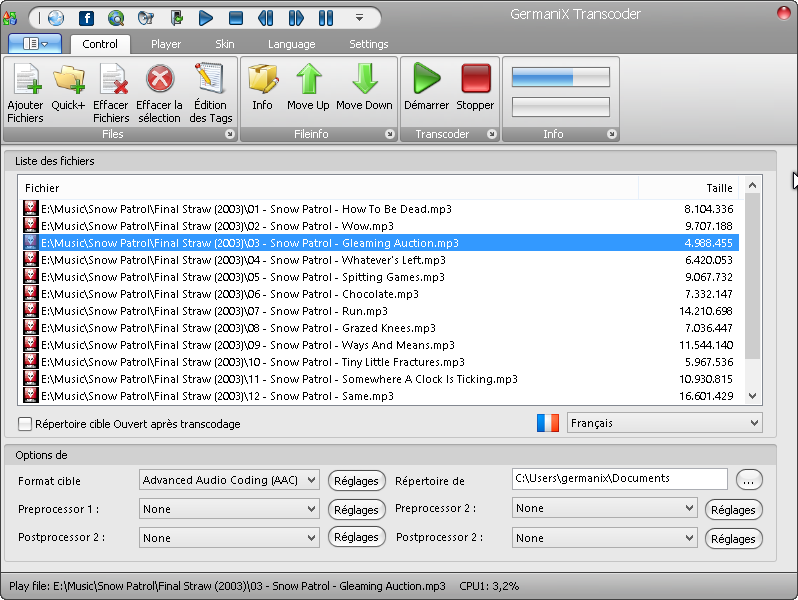798x600 pixels.
Task: Click the browse button for target directory
Action: point(749,480)
